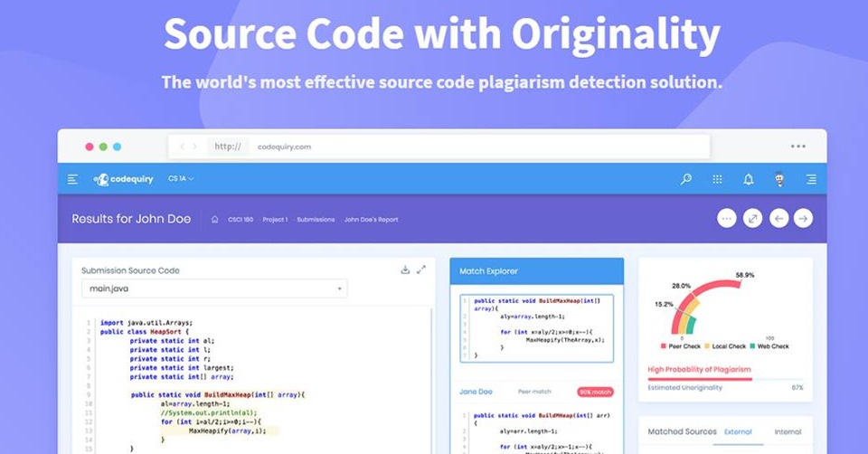The width and height of the screenshot is (868, 454).
Task: Go to home breadcrumb icon
Action: 215,219
